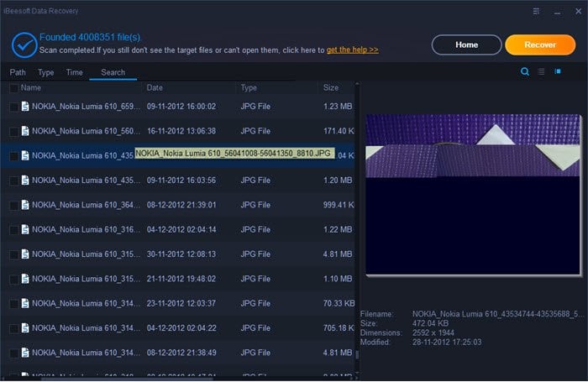
Task: Switch to the Path tab
Action: [18, 72]
